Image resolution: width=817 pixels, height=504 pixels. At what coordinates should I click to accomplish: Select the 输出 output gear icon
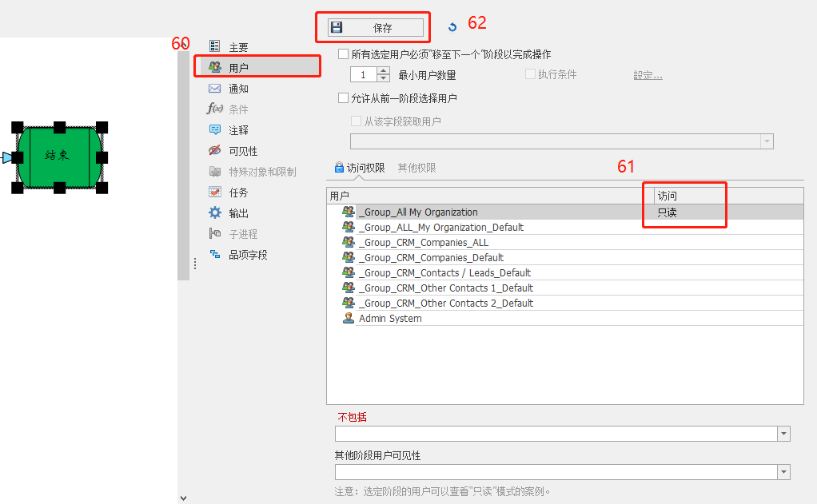point(214,212)
